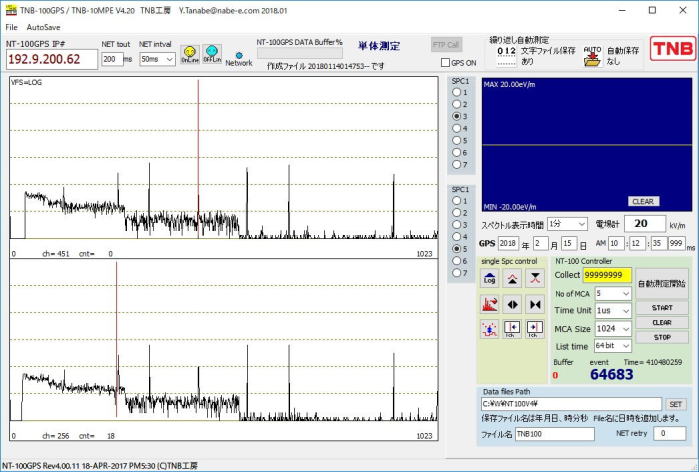The height and width of the screenshot is (472, 699).
Task: Click the yellow OnLine face icon
Action: (x=189, y=54)
